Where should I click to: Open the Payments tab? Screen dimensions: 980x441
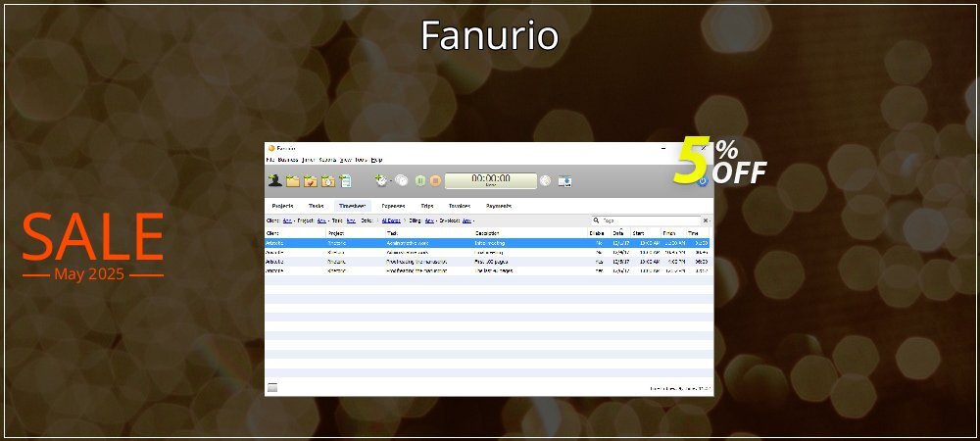499,206
